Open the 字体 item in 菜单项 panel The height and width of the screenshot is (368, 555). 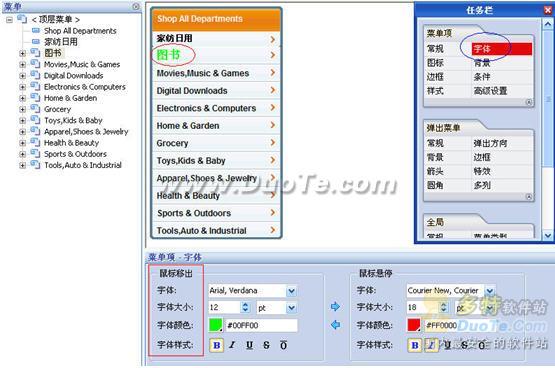click(x=502, y=49)
